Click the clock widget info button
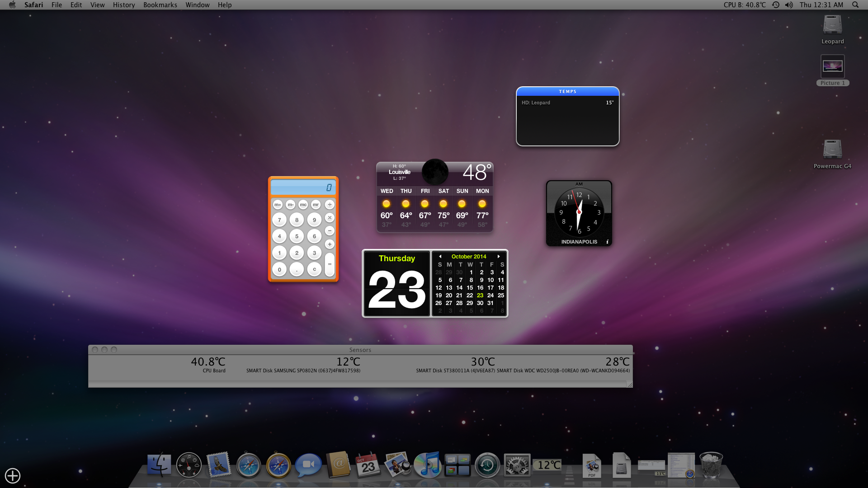Image resolution: width=868 pixels, height=488 pixels. point(607,242)
